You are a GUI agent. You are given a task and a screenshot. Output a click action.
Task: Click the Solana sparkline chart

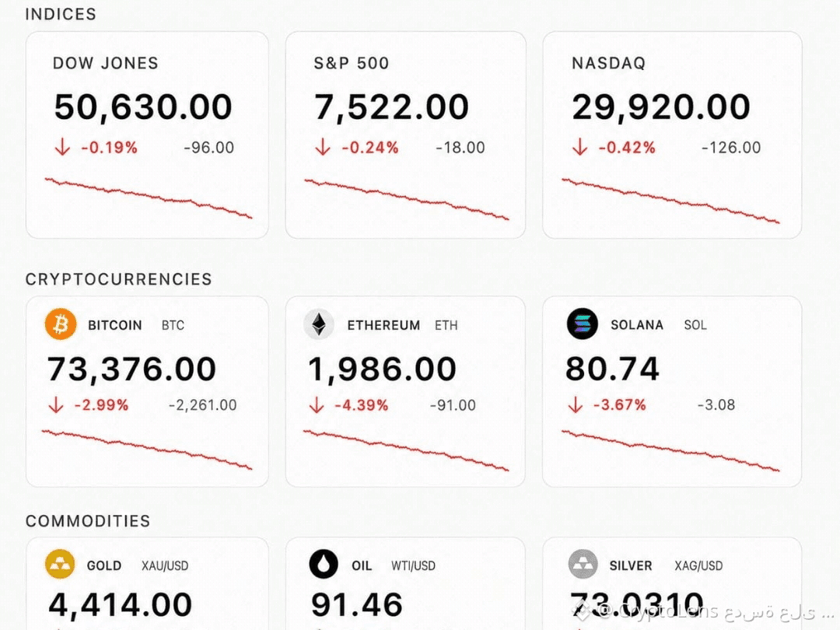[x=670, y=450]
